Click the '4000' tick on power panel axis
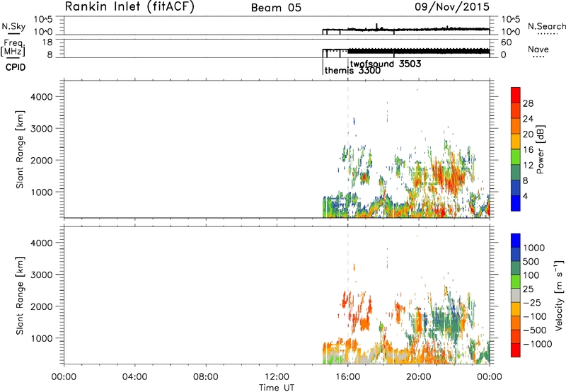 tap(42, 97)
